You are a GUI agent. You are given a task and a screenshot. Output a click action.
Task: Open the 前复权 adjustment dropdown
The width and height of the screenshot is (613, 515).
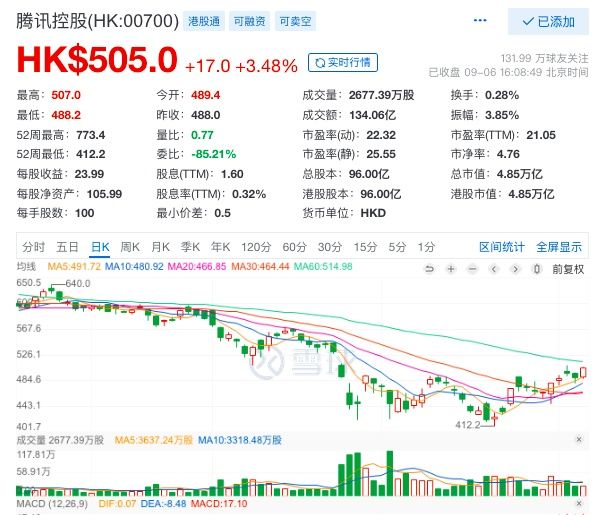point(568,269)
